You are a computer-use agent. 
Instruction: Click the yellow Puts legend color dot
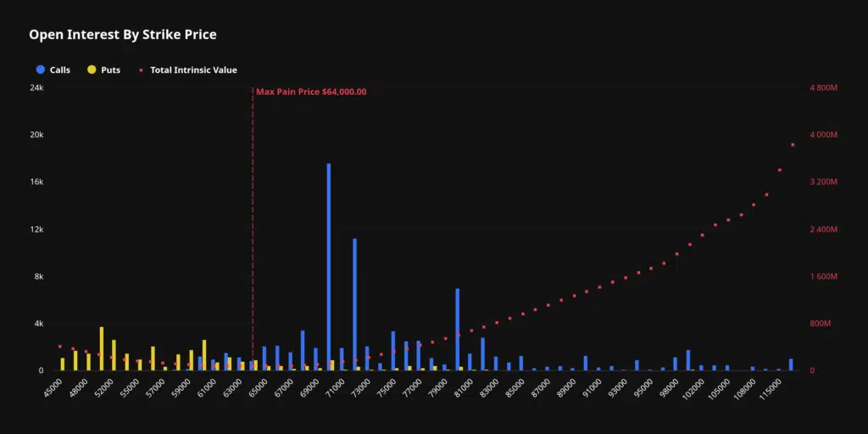[92, 70]
